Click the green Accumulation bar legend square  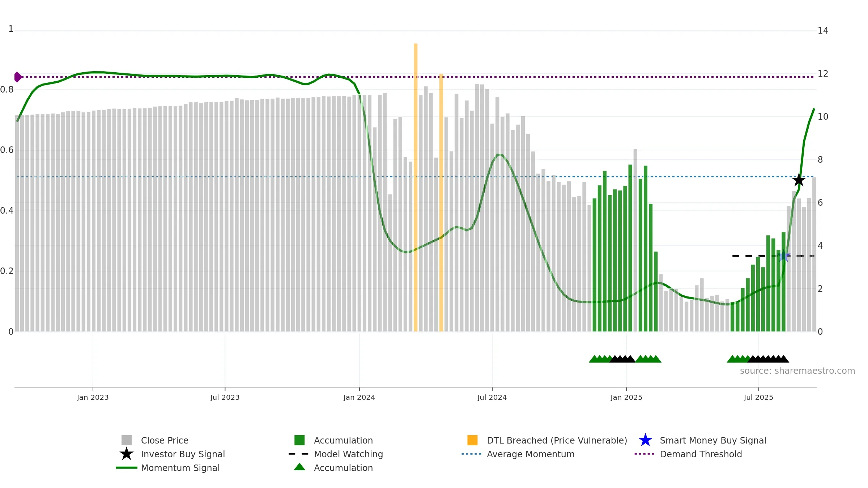point(299,440)
